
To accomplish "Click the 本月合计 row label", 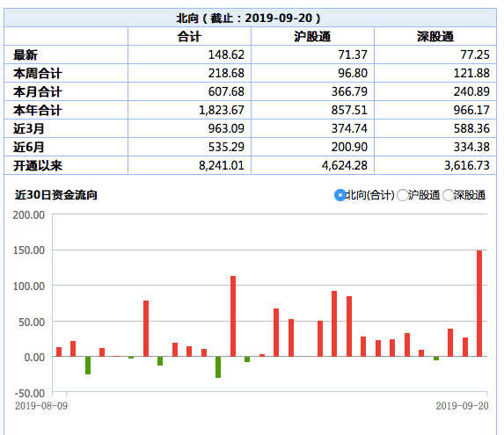I will tap(38, 91).
